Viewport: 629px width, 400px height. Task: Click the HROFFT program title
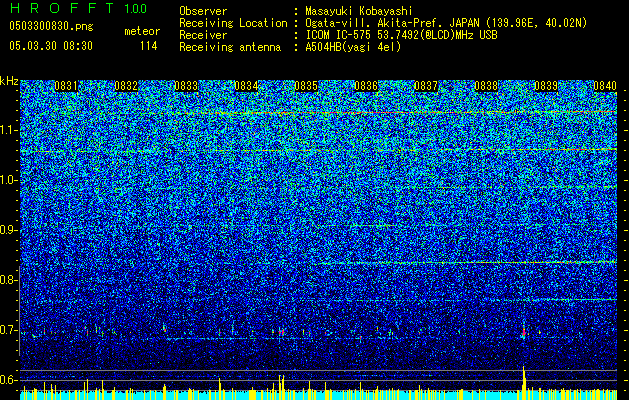pyautogui.click(x=62, y=8)
